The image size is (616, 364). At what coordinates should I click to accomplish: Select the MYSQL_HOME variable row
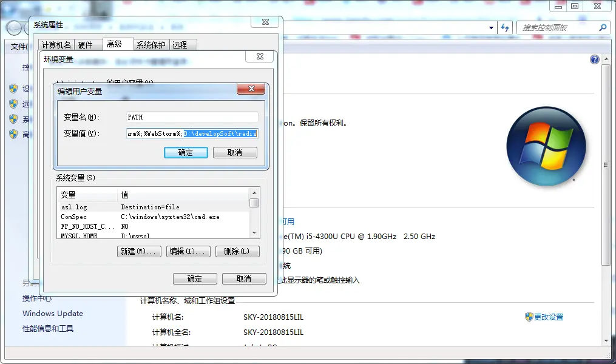(x=153, y=235)
